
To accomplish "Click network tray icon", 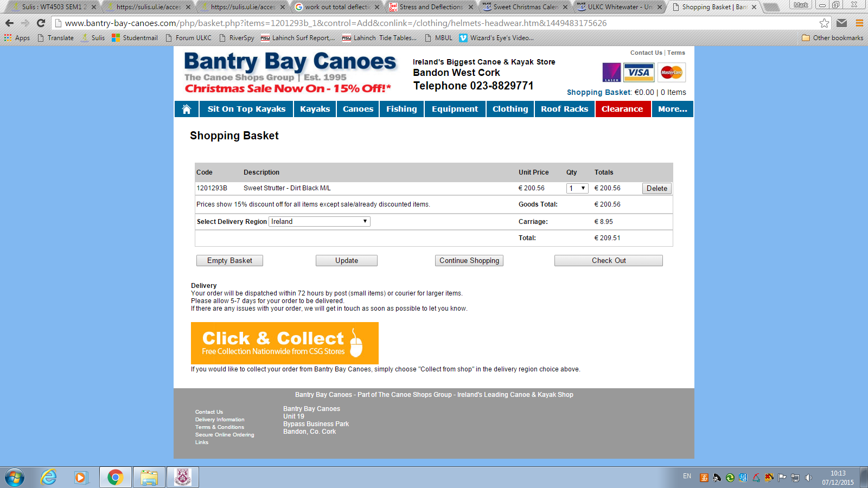I will tap(795, 478).
